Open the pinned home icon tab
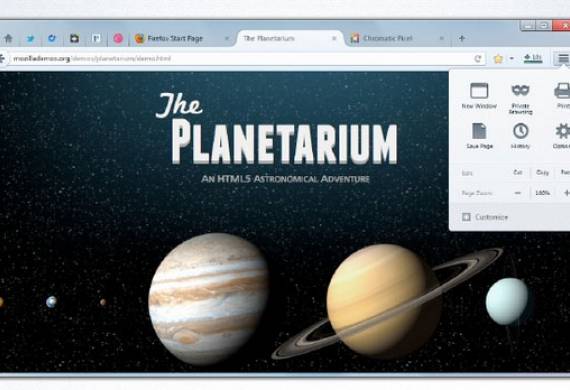570x390 pixels. pyautogui.click(x=8, y=38)
